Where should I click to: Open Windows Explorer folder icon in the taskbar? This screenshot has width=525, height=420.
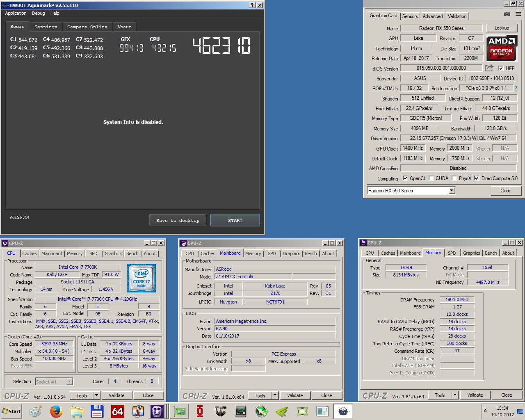[x=76, y=411]
